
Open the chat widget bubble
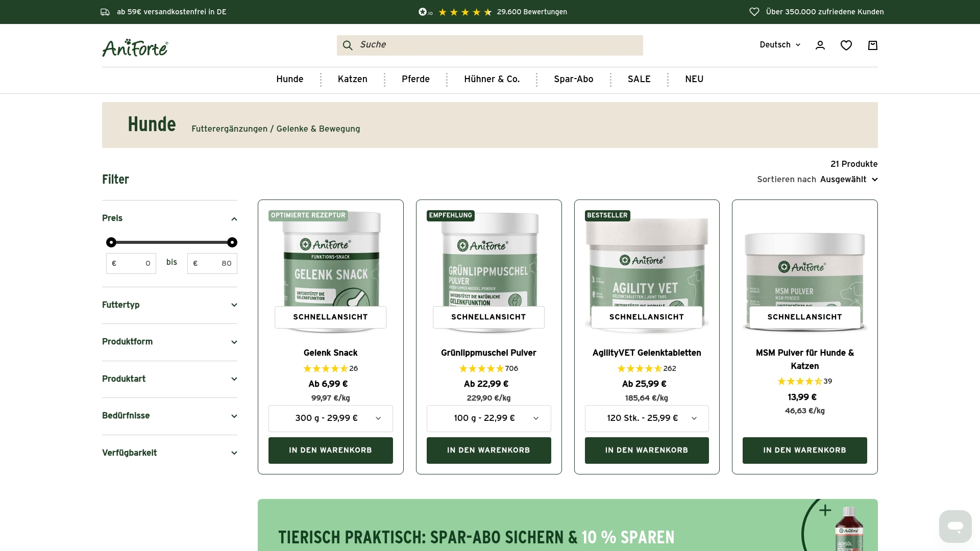coord(954,526)
